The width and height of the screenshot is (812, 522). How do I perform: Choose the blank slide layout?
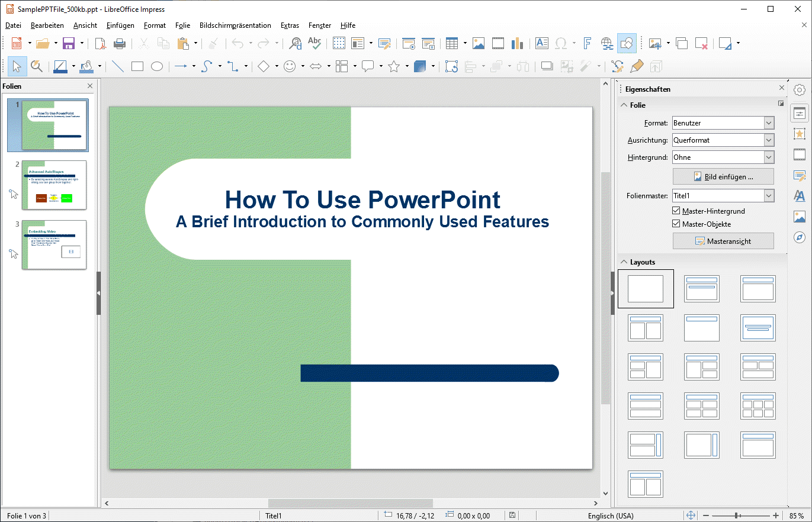(x=646, y=289)
